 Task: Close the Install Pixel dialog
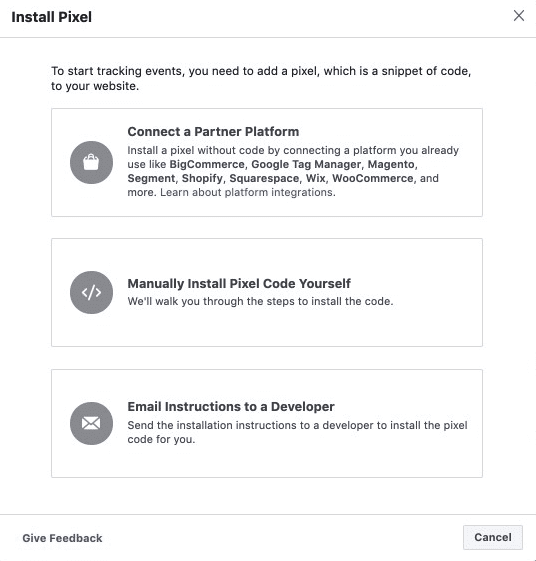[519, 16]
